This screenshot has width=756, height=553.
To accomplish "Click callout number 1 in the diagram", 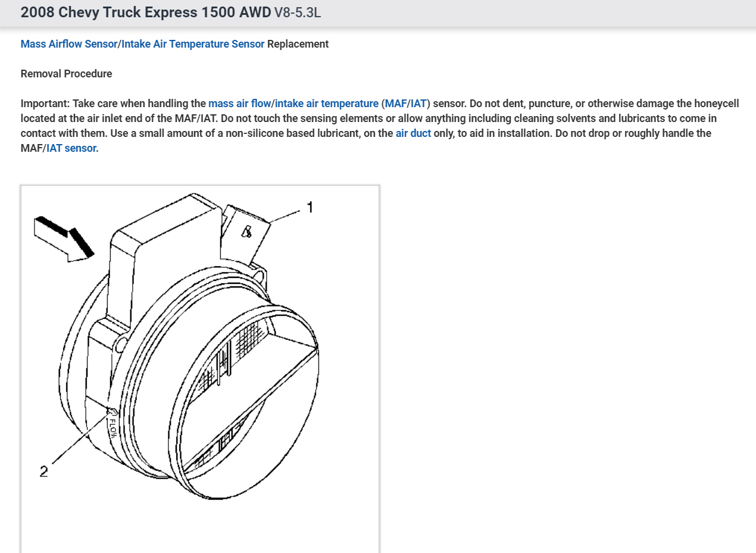I will (x=310, y=207).
